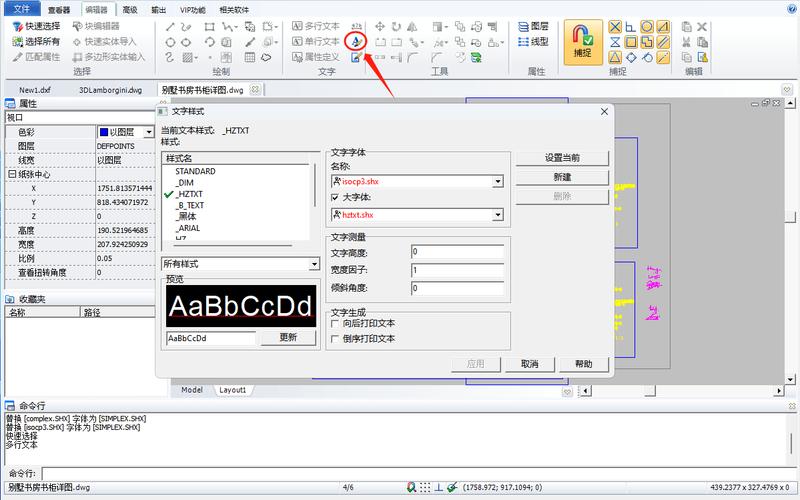The width and height of the screenshot is (800, 500).
Task: Open the 图层 layers manager
Action: click(x=533, y=26)
